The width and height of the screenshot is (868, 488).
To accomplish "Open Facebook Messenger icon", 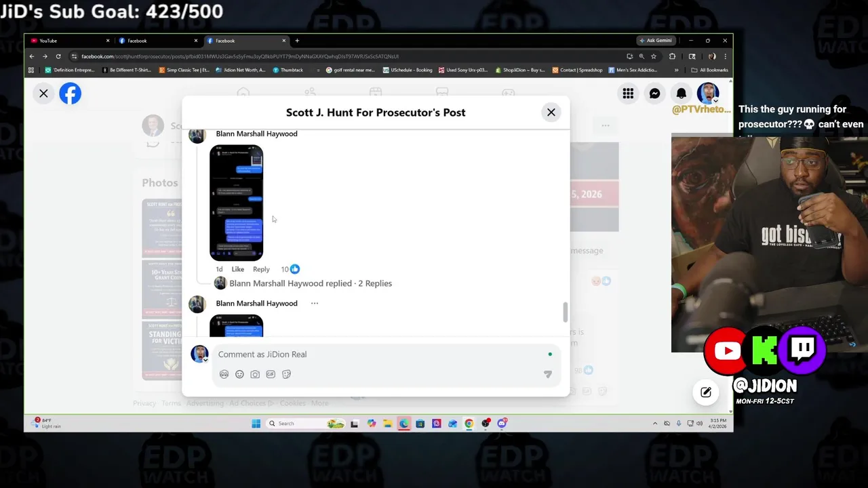I will (x=654, y=94).
